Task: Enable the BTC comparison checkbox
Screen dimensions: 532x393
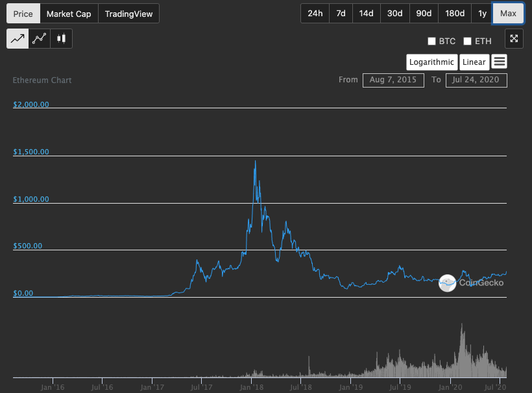Action: 431,42
